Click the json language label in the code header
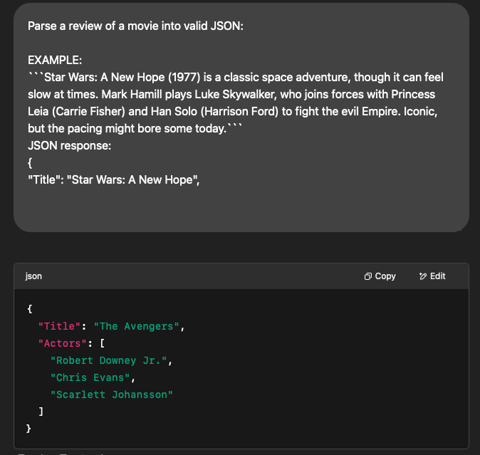This screenshot has height=455, width=480. [x=34, y=276]
